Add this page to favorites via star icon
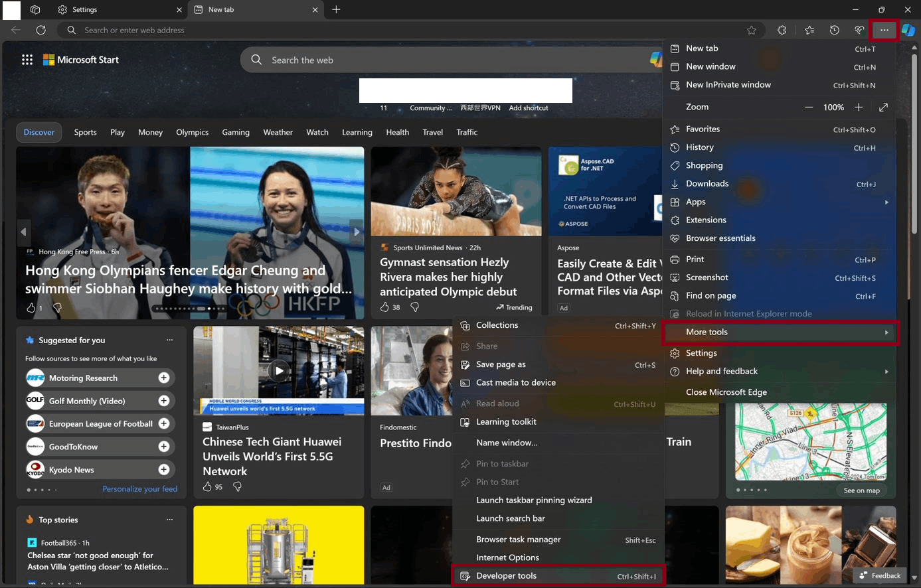921x588 pixels. pos(751,30)
